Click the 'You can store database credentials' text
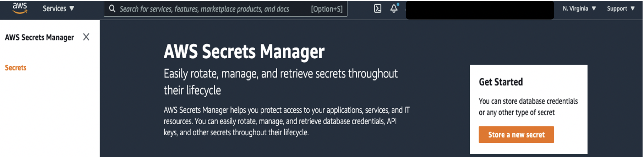Image resolution: width=644 pixels, height=157 pixels. coord(528,107)
